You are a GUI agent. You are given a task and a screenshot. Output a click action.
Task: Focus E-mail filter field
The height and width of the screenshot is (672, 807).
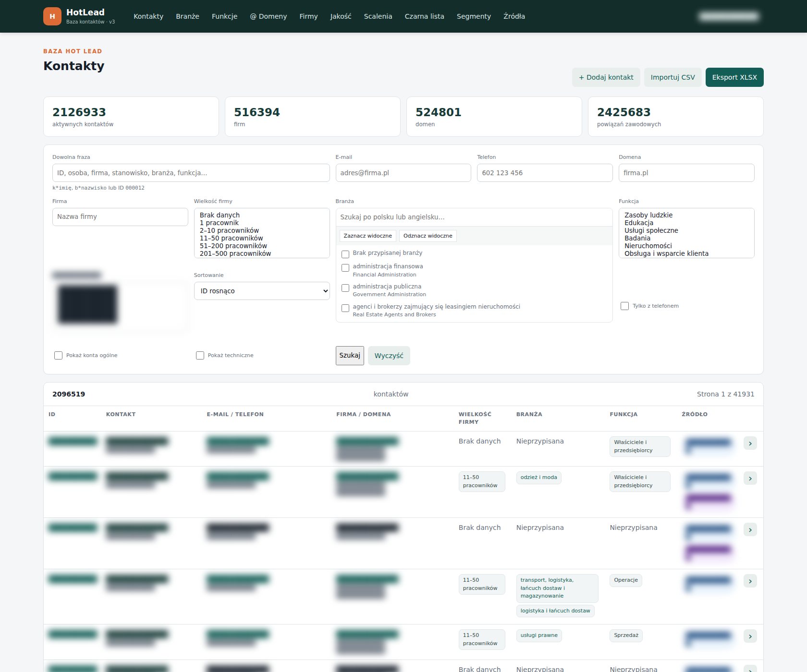click(x=403, y=173)
